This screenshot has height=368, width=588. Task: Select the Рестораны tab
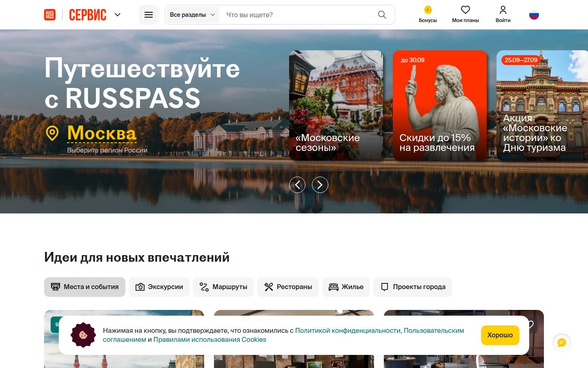[288, 287]
